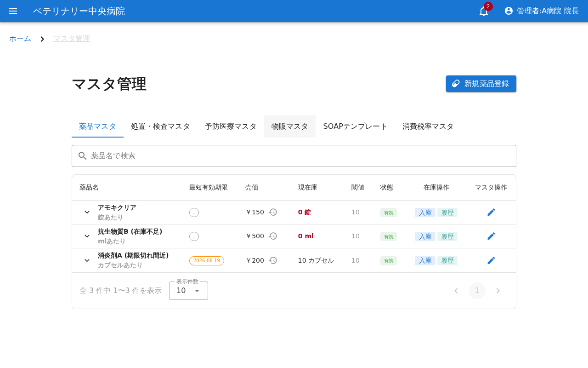
Task: Click price ￥150
Action: click(x=255, y=212)
